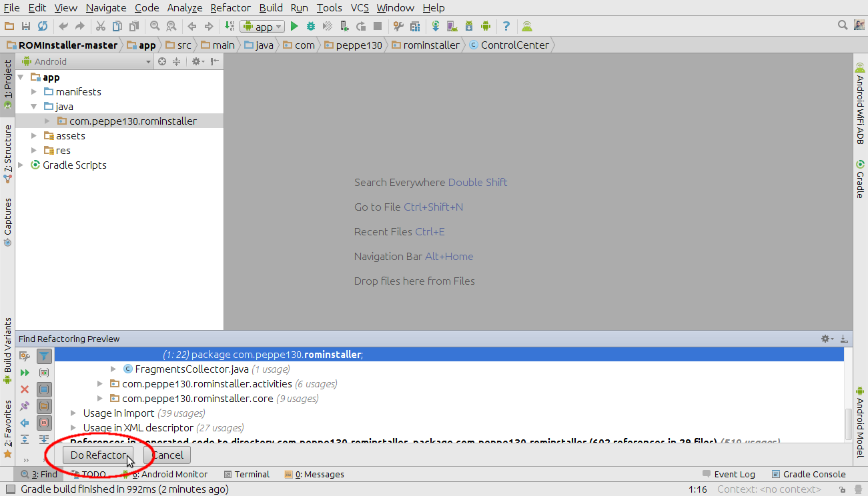Click the green Rerun double-arrow icon
The height and width of the screenshot is (496, 868).
(x=25, y=373)
